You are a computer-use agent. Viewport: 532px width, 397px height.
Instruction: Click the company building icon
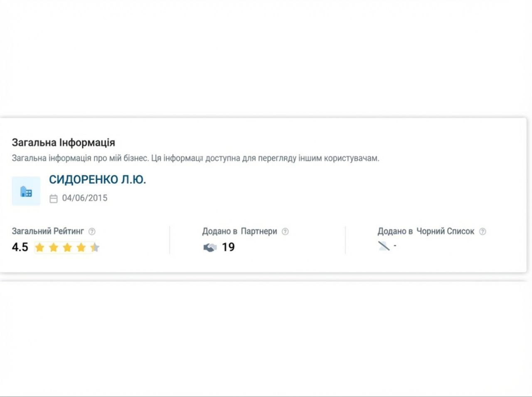pyautogui.click(x=26, y=191)
